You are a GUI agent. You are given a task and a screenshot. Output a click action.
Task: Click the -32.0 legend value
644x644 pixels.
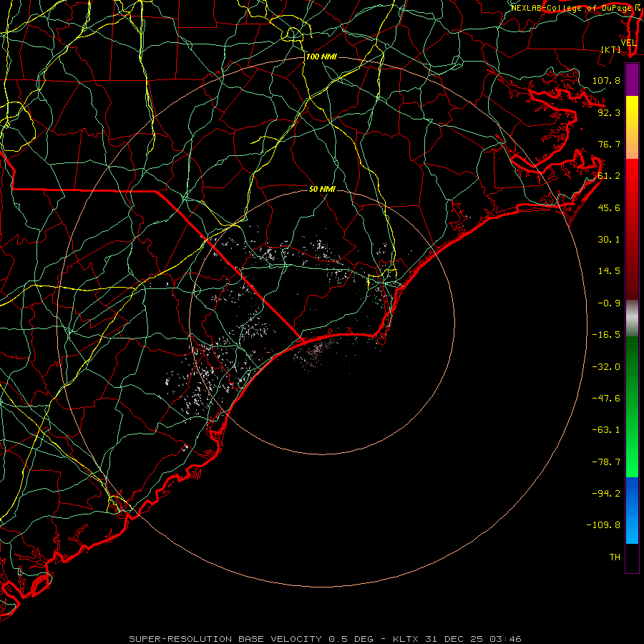tap(606, 367)
